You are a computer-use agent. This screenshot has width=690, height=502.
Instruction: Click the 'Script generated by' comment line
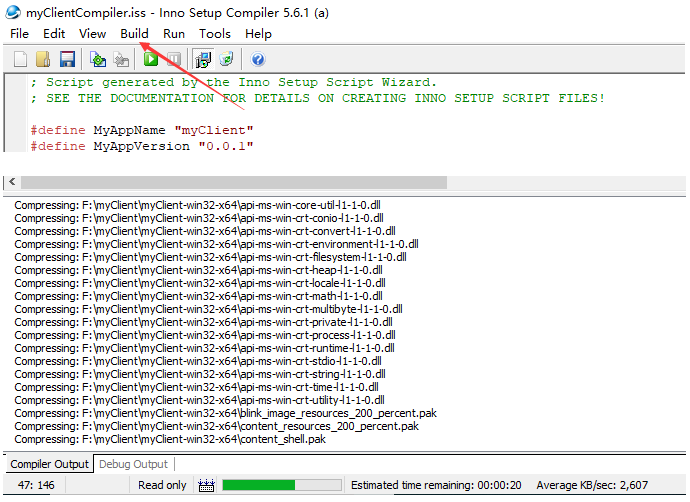pyautogui.click(x=234, y=82)
